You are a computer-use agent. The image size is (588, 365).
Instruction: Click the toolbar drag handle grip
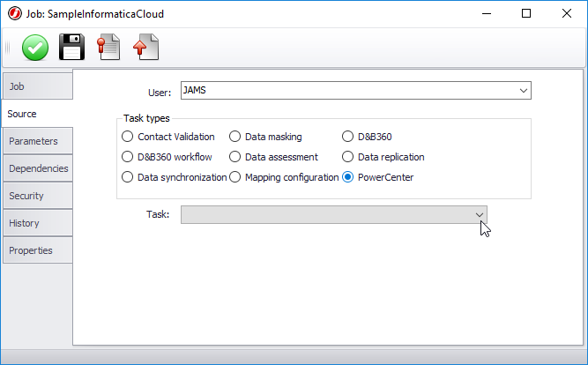(x=8, y=48)
